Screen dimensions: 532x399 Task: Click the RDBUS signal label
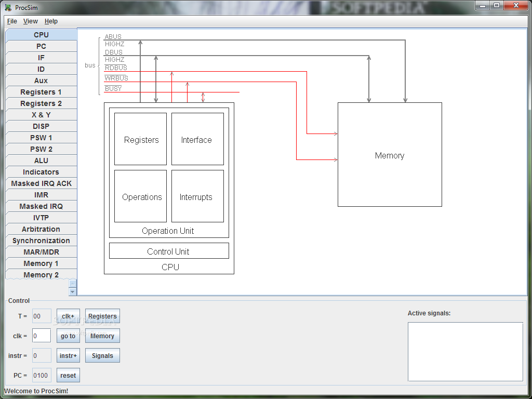[116, 68]
